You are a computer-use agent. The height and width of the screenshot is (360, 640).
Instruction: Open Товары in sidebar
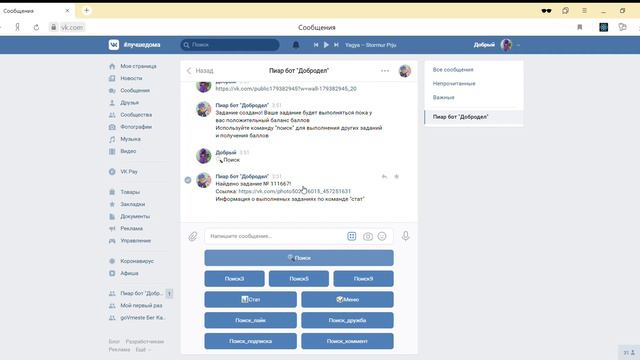pyautogui.click(x=130, y=192)
